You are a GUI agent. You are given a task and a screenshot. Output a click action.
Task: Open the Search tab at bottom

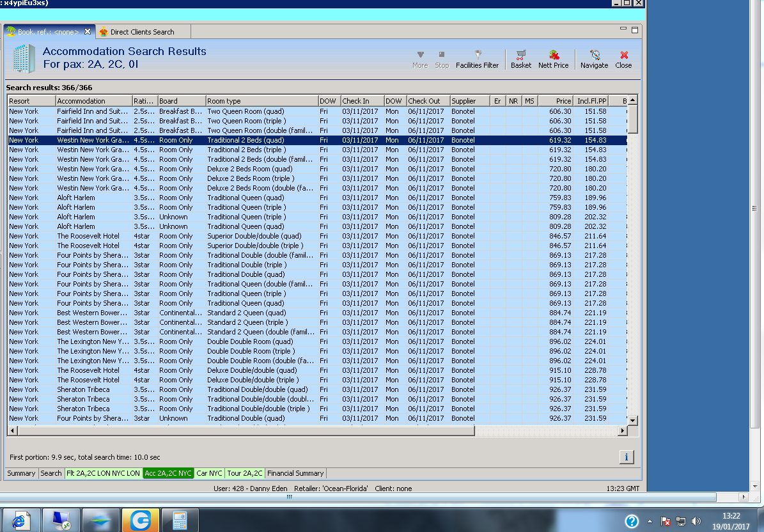(x=51, y=473)
